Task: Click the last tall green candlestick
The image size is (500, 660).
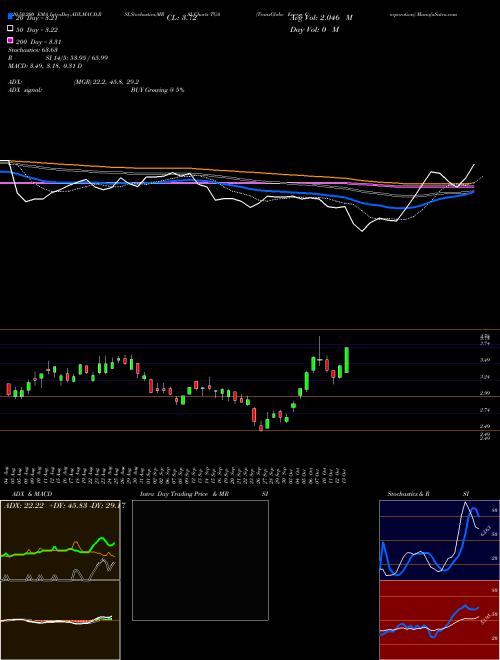Action: (346, 360)
